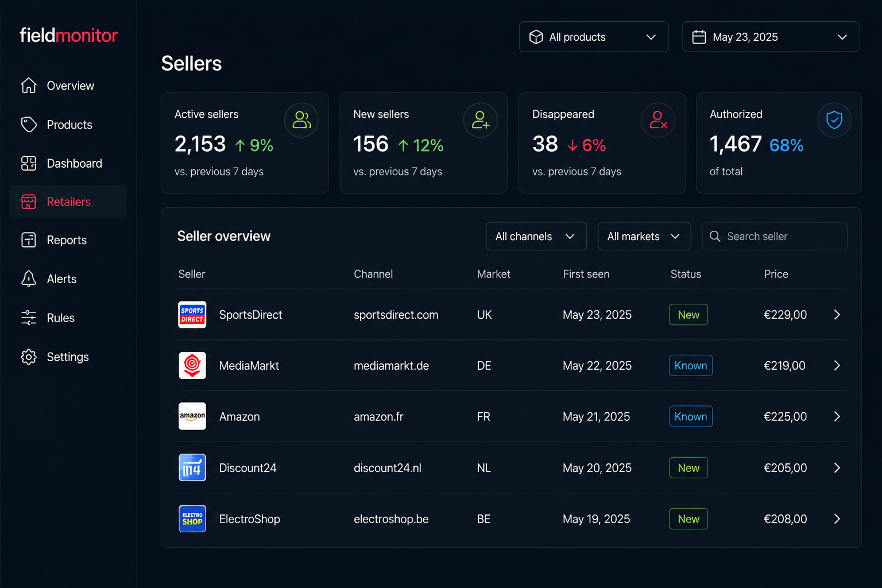Click the Known status badge for Amazon
Screen dimensions: 882x588
691,416
